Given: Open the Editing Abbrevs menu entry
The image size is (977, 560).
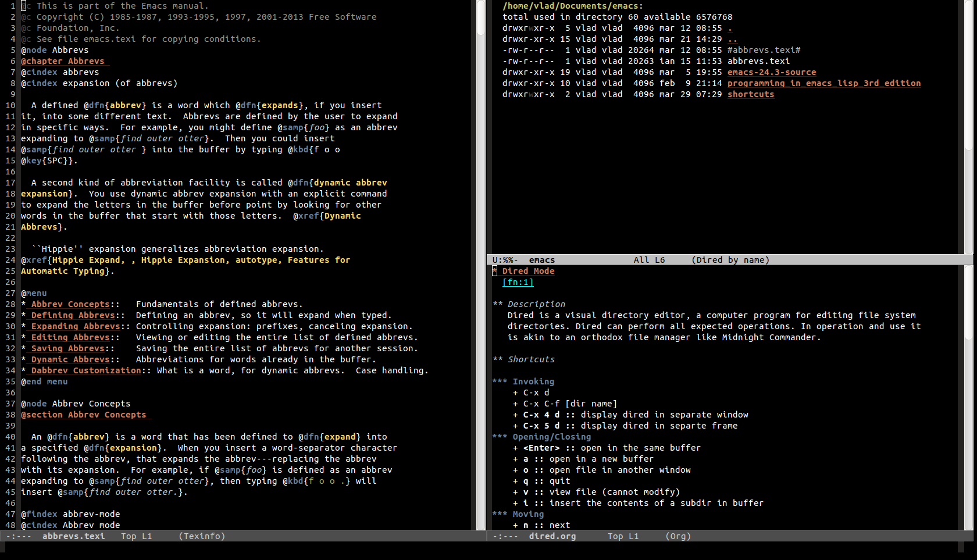Looking at the screenshot, I should (x=70, y=337).
